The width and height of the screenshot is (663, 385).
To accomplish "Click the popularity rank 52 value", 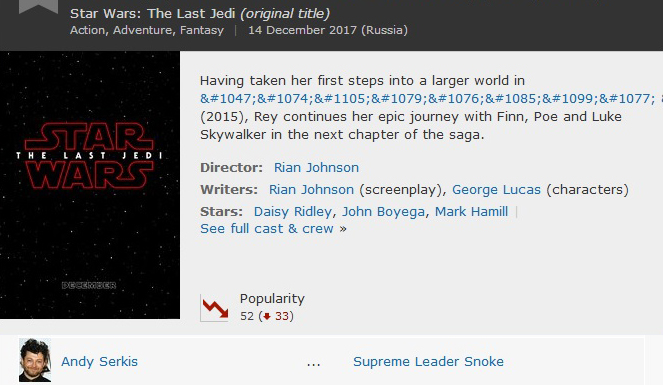I will 247,317.
